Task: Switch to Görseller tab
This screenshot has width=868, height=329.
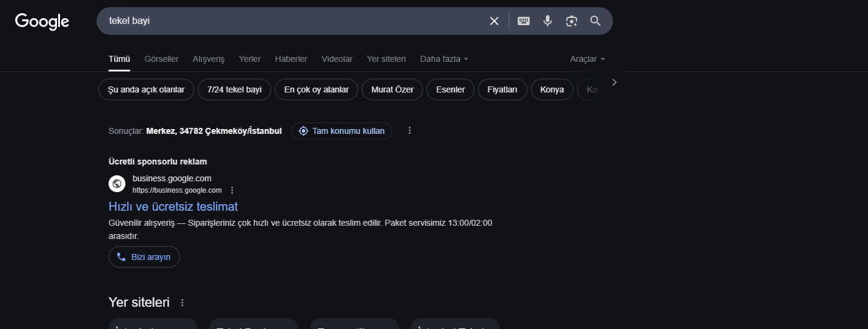Action: (161, 59)
